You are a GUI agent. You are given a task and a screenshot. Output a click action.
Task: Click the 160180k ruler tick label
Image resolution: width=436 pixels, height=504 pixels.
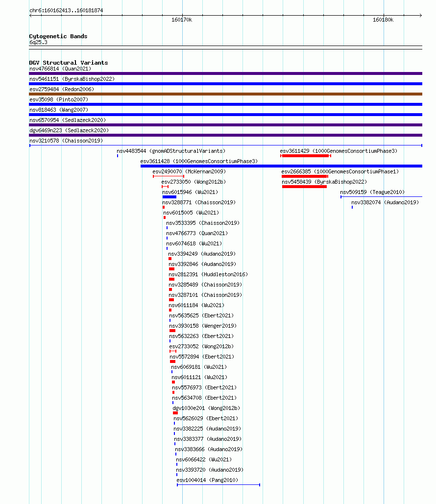pos(383,20)
